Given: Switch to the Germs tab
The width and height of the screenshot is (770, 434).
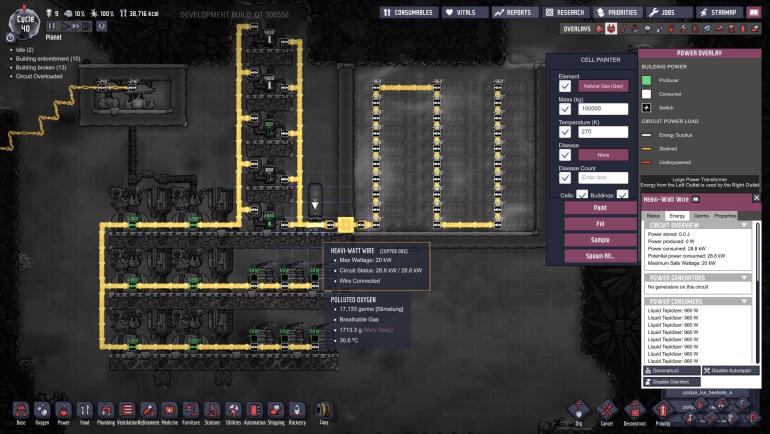Looking at the screenshot, I should tap(701, 216).
